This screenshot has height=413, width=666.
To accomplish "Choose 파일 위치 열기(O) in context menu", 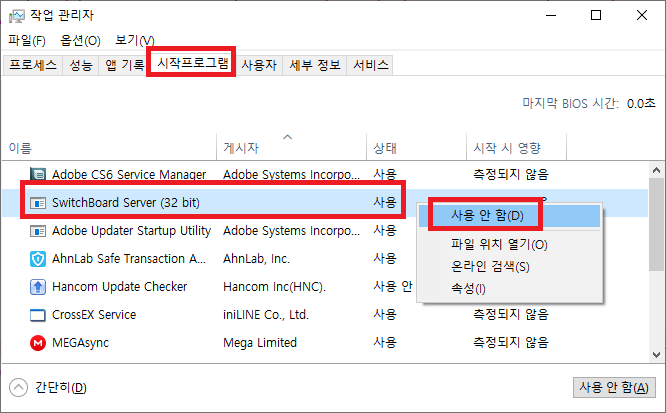I will [509, 245].
